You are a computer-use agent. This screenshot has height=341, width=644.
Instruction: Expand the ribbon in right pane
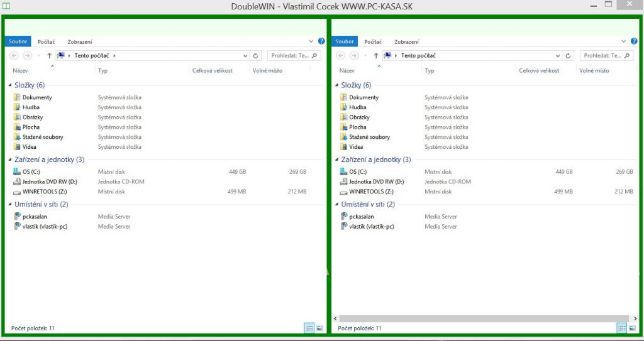tap(623, 41)
